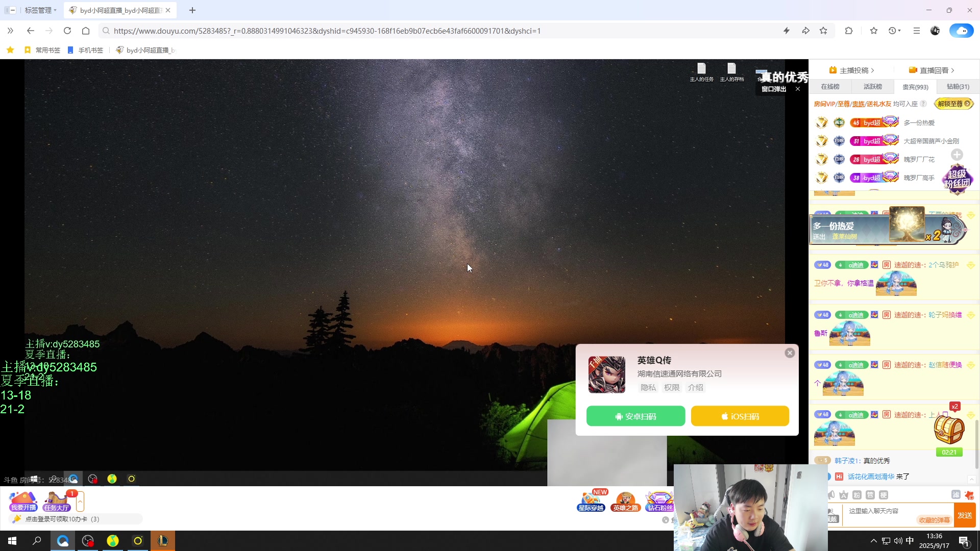This screenshot has width=980, height=551.
Task: Open the 任务大厅 task hall icon
Action: point(57,501)
